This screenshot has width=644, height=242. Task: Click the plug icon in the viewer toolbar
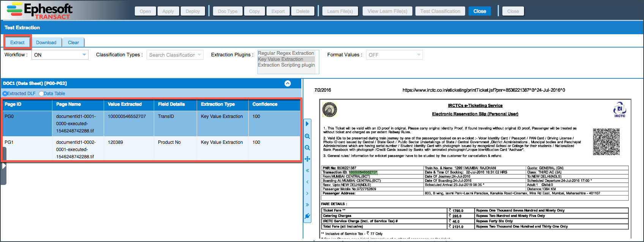tap(308, 216)
